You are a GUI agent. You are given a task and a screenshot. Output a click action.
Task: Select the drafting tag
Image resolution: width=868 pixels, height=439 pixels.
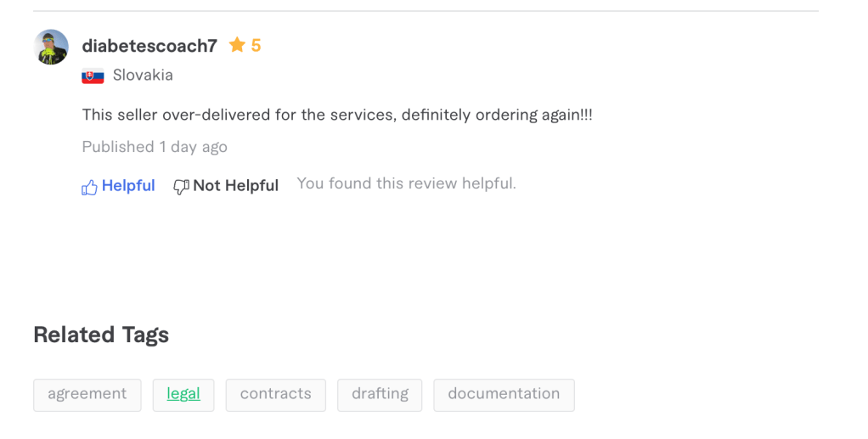click(380, 395)
